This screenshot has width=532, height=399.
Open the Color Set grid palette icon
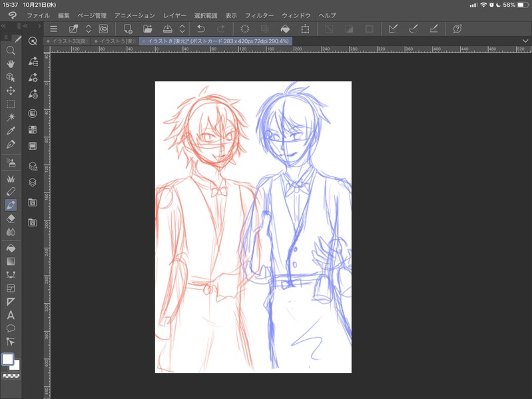pos(33,130)
